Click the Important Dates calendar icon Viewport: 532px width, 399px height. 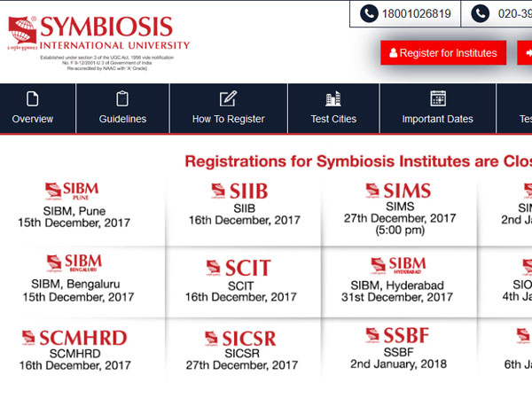click(437, 98)
